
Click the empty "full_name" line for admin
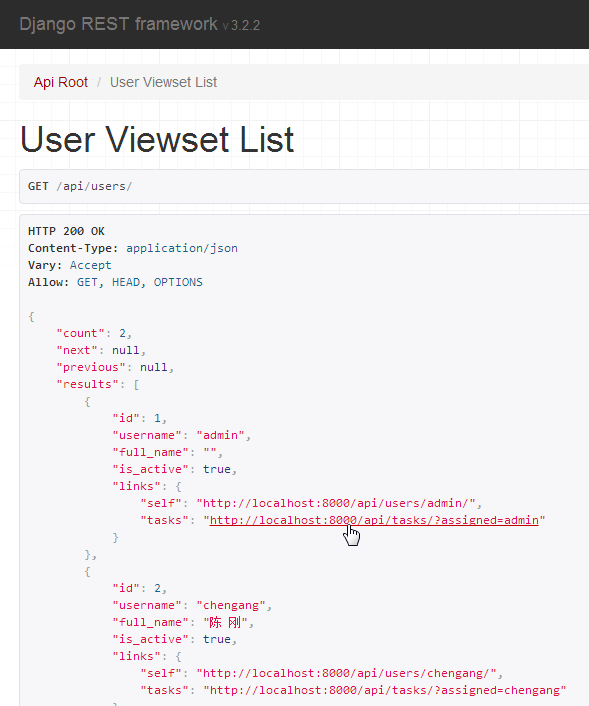(168, 453)
